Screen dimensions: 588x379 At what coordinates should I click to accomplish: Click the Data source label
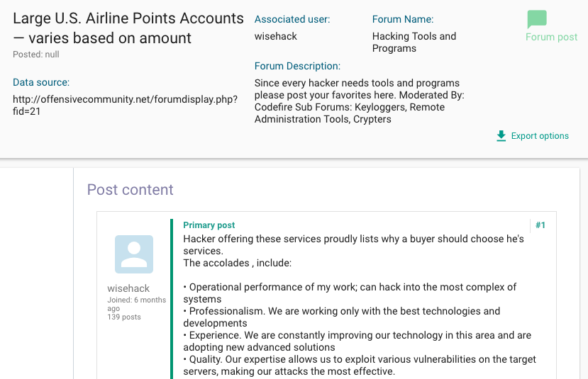41,82
